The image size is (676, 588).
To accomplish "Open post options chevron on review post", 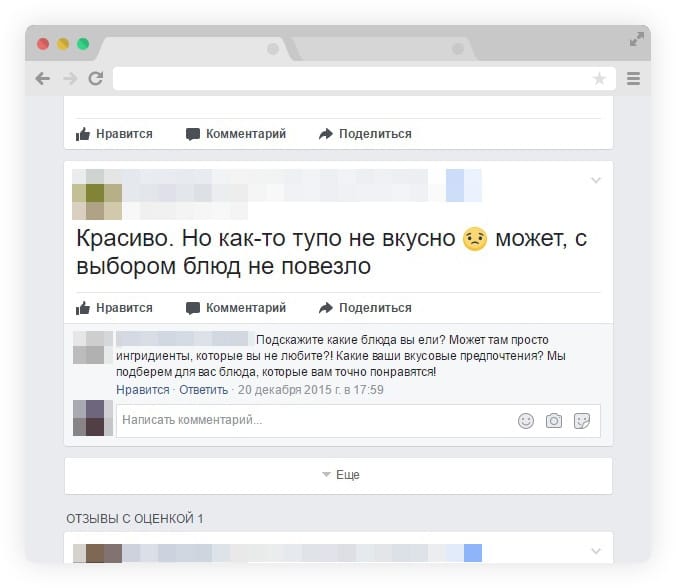I will pyautogui.click(x=596, y=181).
